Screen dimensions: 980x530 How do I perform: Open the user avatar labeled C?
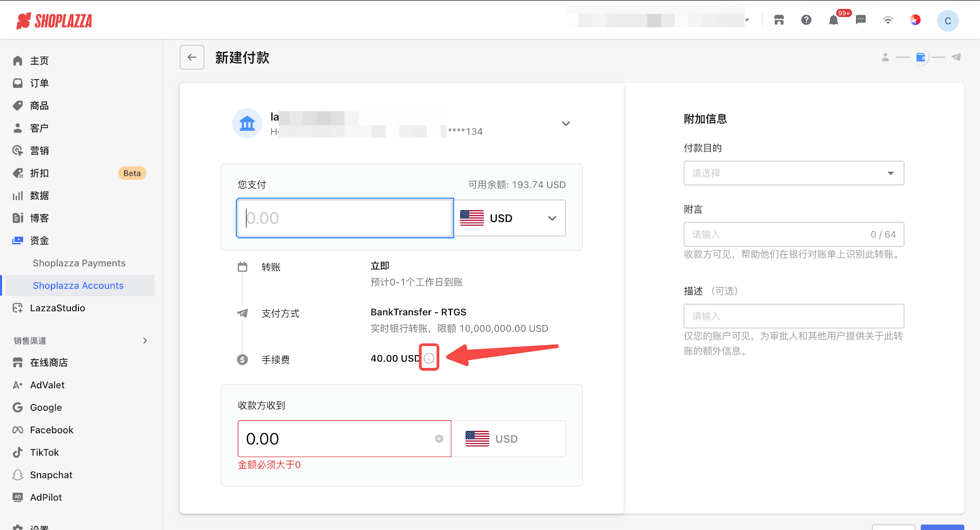point(947,21)
